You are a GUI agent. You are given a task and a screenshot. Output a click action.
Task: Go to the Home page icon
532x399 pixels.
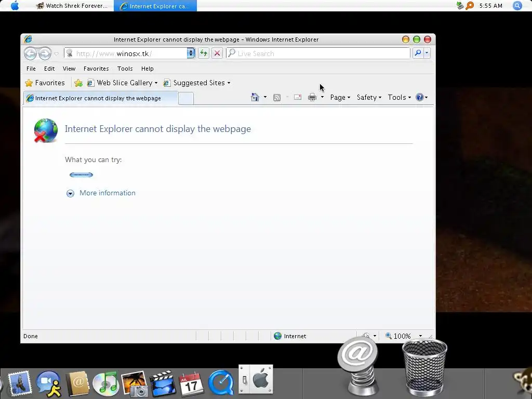coord(255,97)
